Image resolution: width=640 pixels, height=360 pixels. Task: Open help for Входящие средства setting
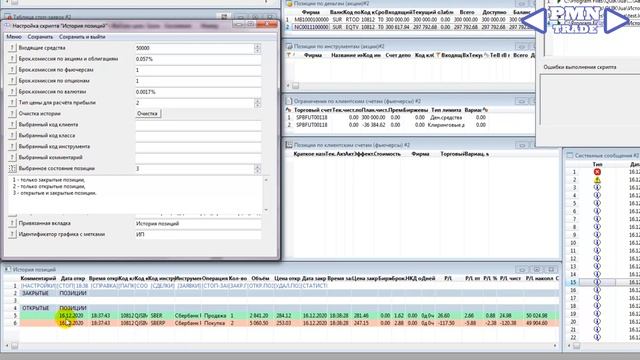(x=12, y=48)
